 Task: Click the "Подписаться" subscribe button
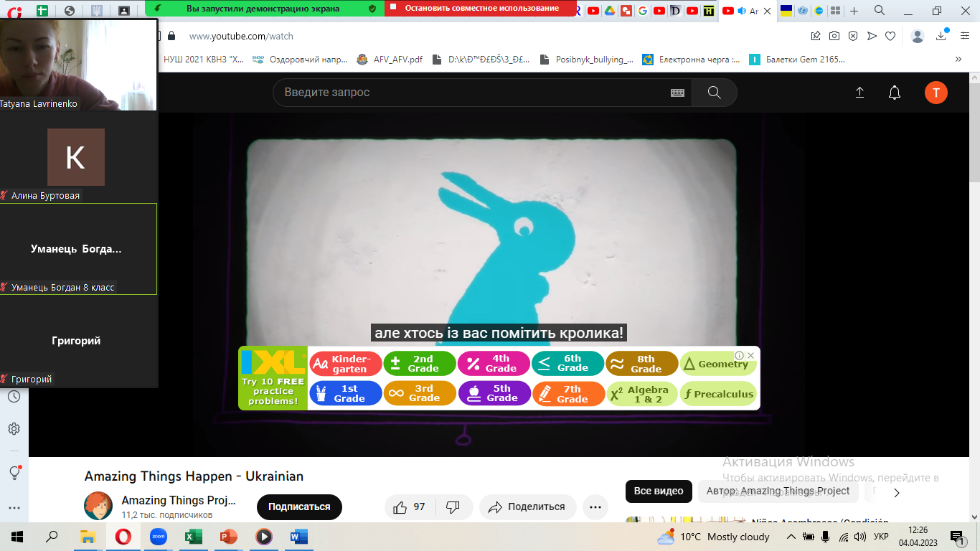(299, 507)
